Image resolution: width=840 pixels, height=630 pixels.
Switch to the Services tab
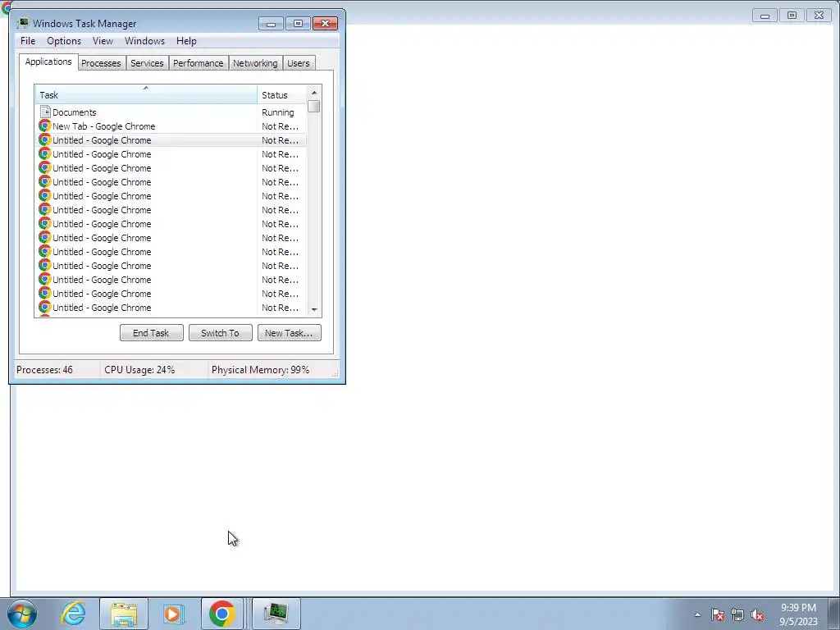point(147,63)
